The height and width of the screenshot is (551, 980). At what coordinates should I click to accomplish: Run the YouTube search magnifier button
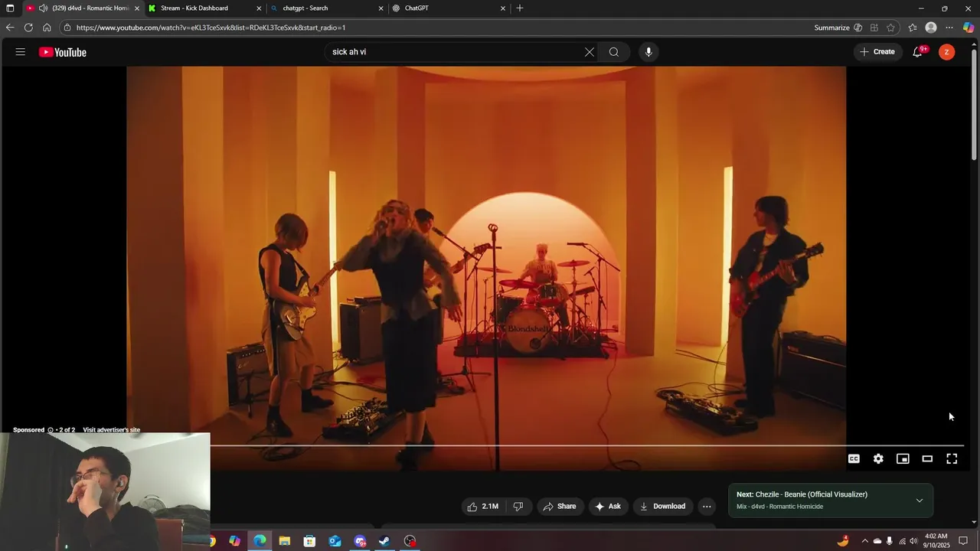[614, 52]
